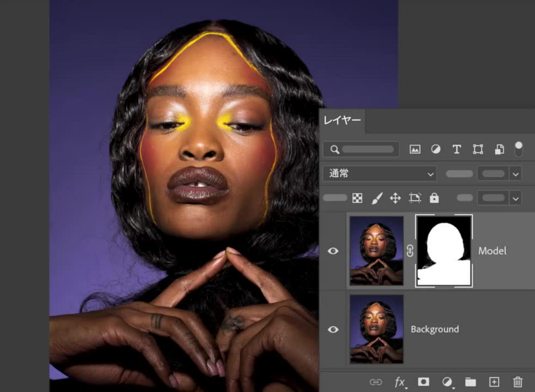Delete layer using trash icon
The height and width of the screenshot is (392, 535).
click(x=517, y=382)
